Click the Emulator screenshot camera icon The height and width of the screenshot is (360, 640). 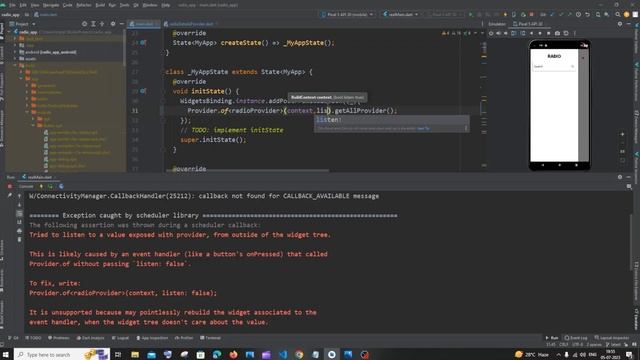pyautogui.click(x=557, y=33)
